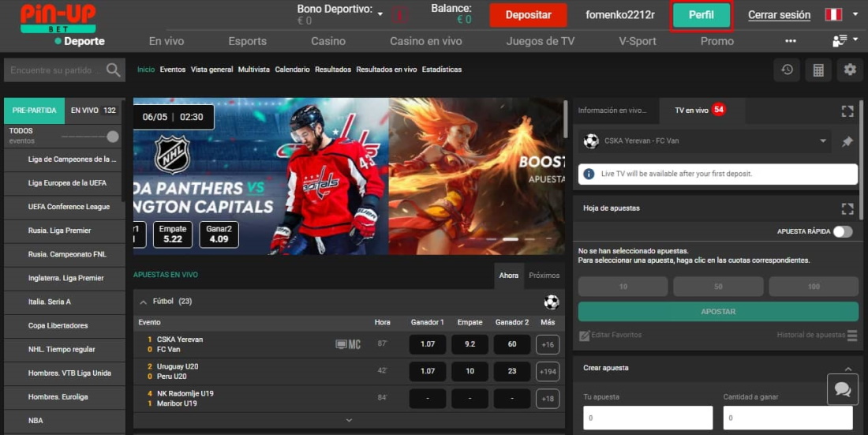
Task: Expand Hoja de apuestas to fullscreen
Action: (847, 208)
